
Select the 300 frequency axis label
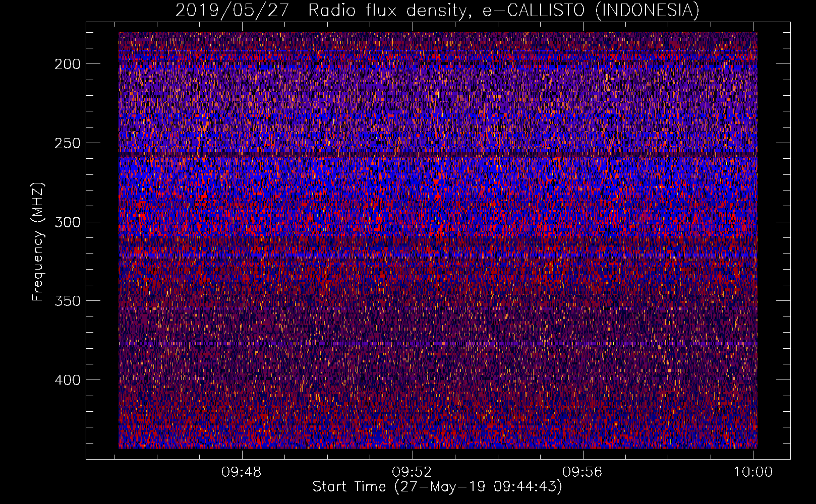click(67, 222)
